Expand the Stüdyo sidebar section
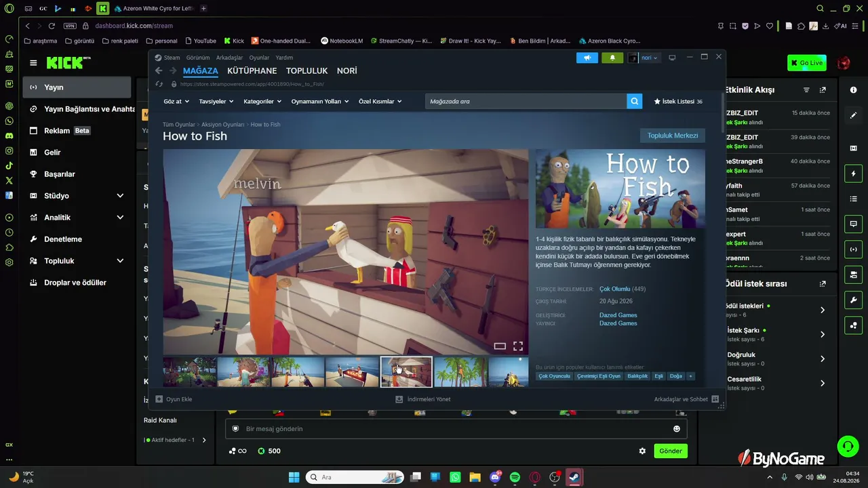This screenshot has height=488, width=868. click(x=120, y=196)
